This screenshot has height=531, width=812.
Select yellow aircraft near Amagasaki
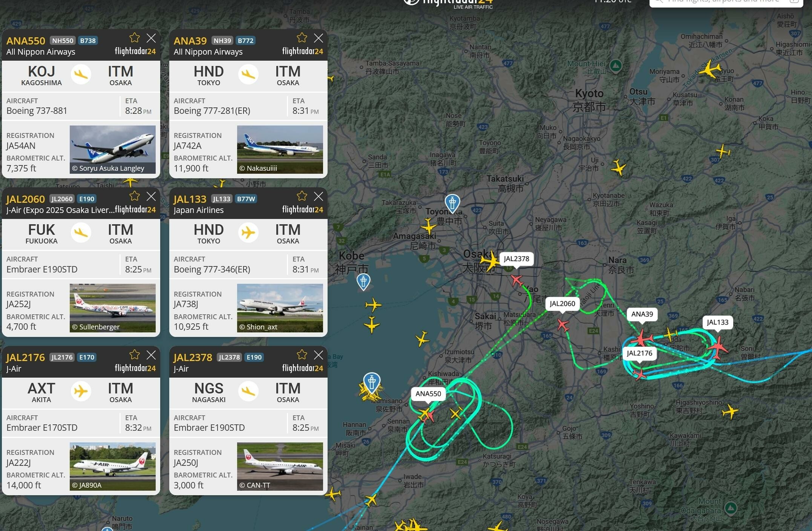[429, 227]
